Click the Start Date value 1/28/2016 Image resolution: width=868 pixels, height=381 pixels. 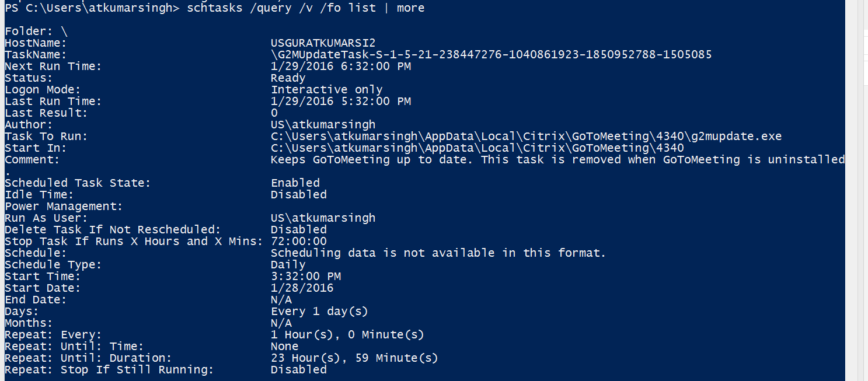click(302, 288)
